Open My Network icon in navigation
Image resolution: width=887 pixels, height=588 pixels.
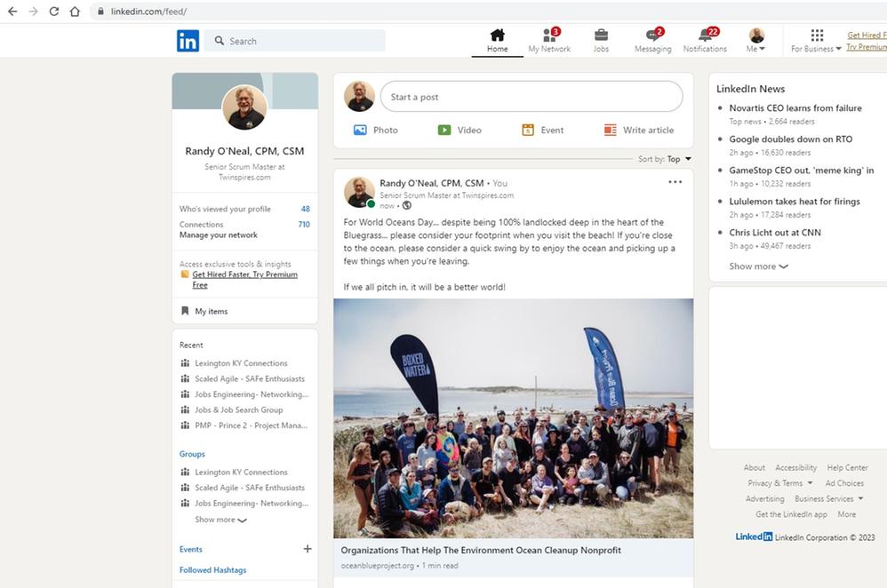click(x=549, y=36)
